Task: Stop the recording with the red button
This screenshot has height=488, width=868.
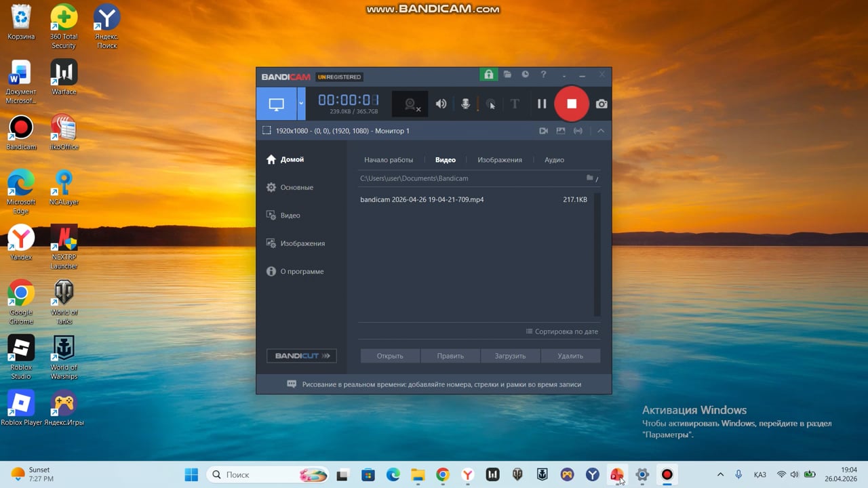Action: tap(572, 104)
